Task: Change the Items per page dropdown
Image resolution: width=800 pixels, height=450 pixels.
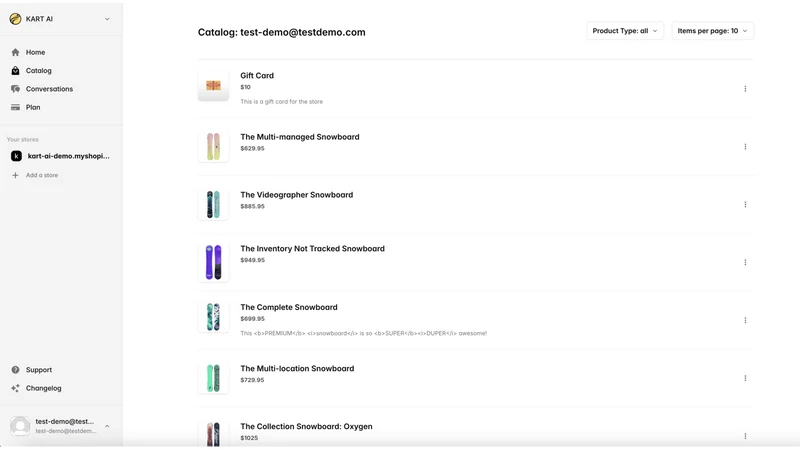Action: (712, 31)
